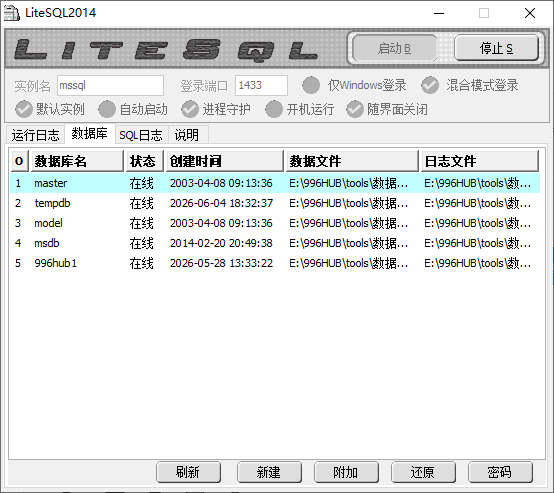Click the 还原 restore button
554x493 pixels.
click(x=423, y=472)
